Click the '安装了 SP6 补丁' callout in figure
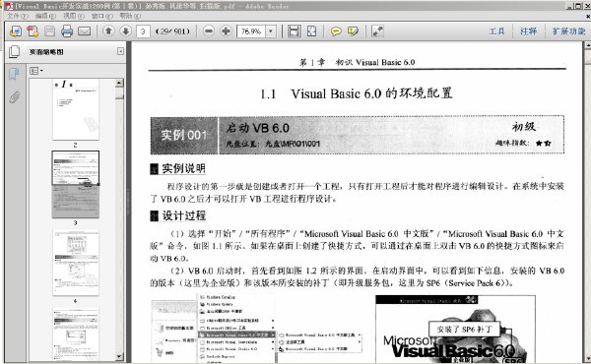Screen dimensions: 591x364 tap(464, 330)
